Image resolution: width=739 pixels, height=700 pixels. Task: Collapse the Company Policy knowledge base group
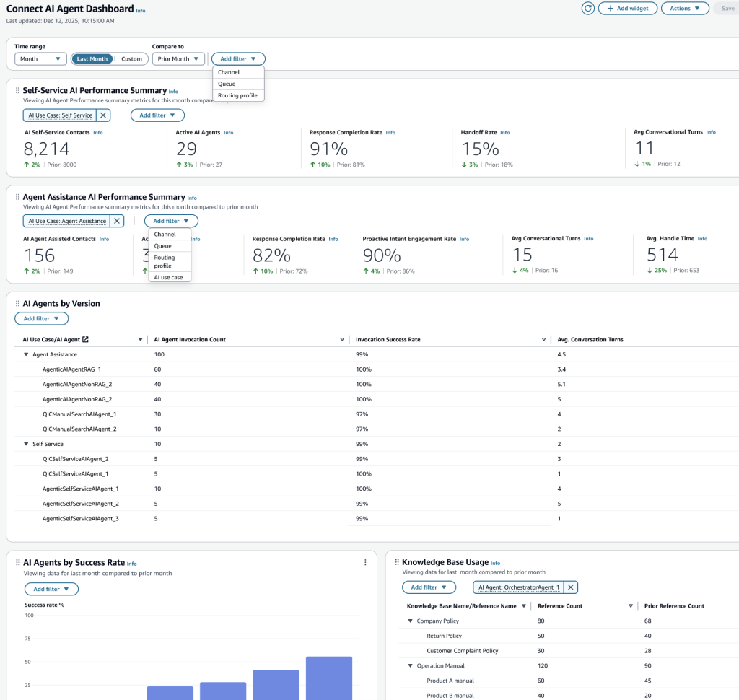410,621
